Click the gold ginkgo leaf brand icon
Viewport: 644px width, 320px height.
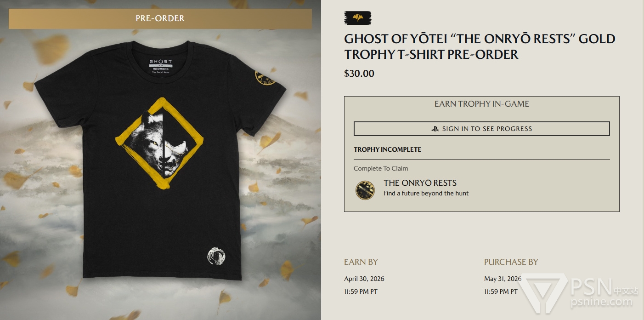pyautogui.click(x=357, y=18)
